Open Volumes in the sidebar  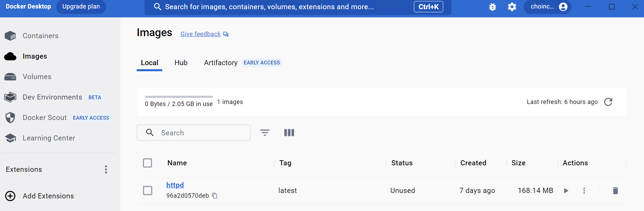[x=37, y=77]
